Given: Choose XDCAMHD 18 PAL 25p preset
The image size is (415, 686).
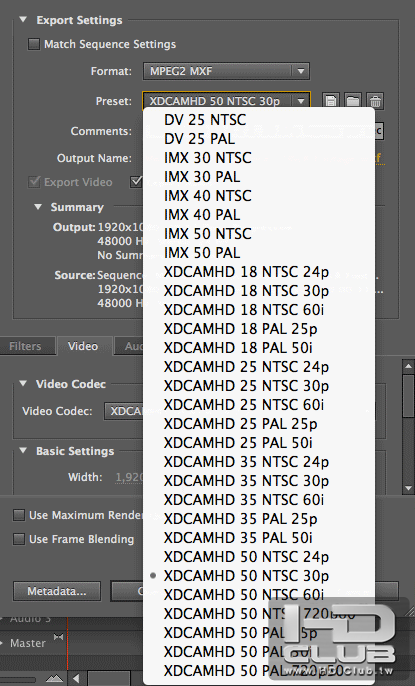Looking at the screenshot, I should [259, 329].
